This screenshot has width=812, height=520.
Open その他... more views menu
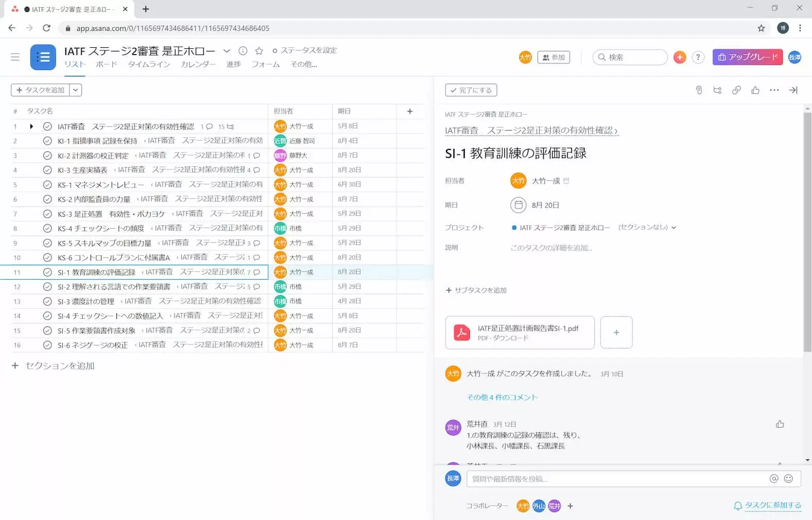(304, 64)
